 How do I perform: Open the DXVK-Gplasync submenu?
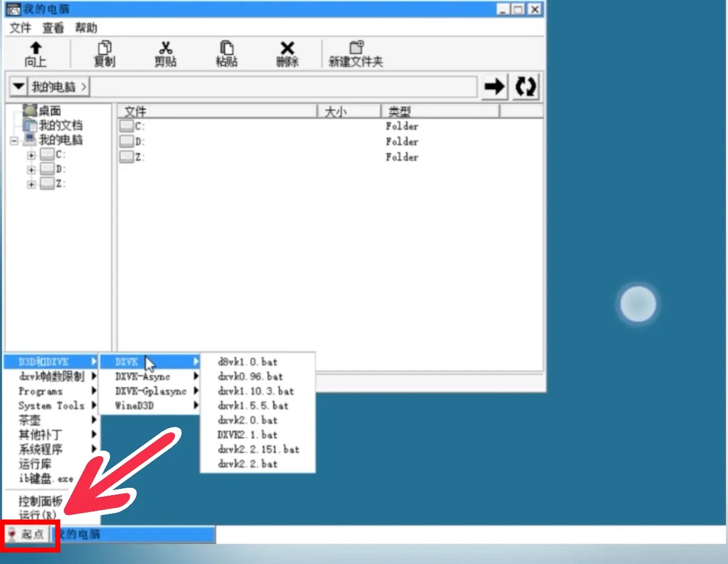[150, 391]
